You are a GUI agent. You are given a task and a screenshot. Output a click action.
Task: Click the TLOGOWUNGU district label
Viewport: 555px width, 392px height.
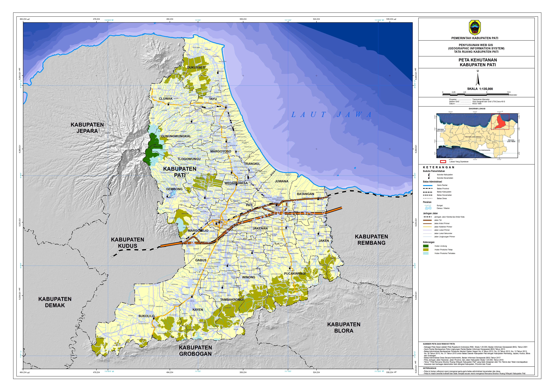coord(189,159)
